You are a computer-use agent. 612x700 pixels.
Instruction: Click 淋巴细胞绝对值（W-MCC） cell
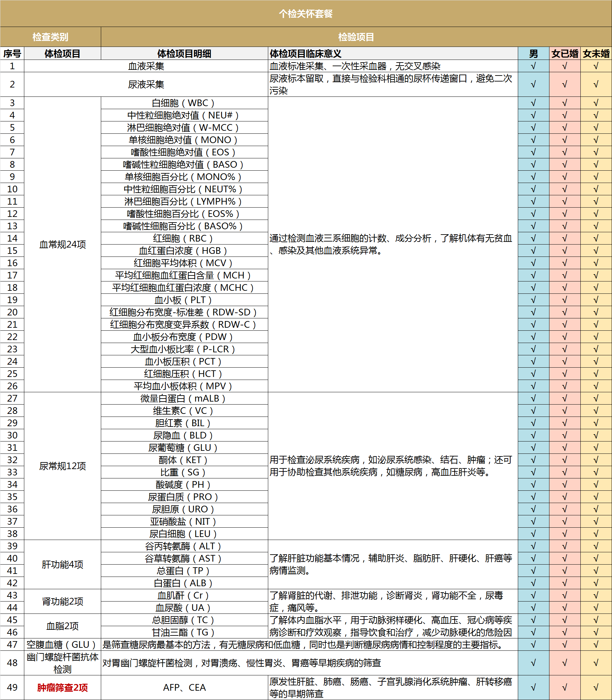tap(184, 128)
